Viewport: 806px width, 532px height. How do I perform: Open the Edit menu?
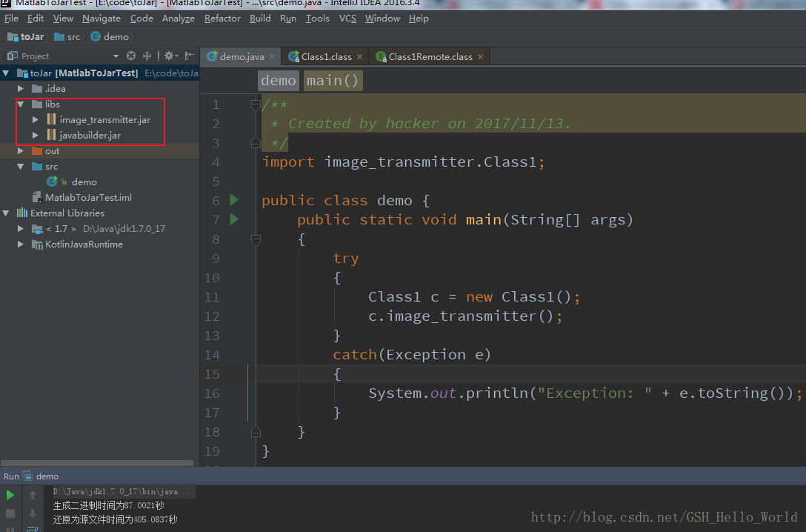tap(36, 19)
